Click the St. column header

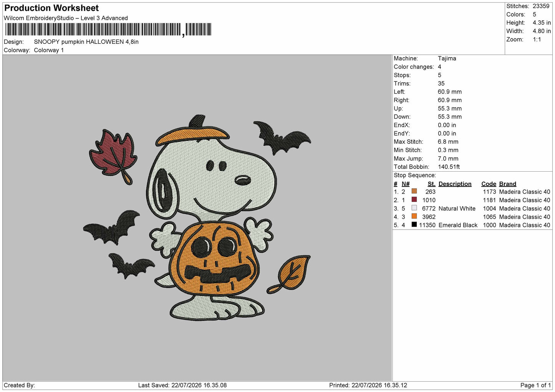(x=432, y=184)
